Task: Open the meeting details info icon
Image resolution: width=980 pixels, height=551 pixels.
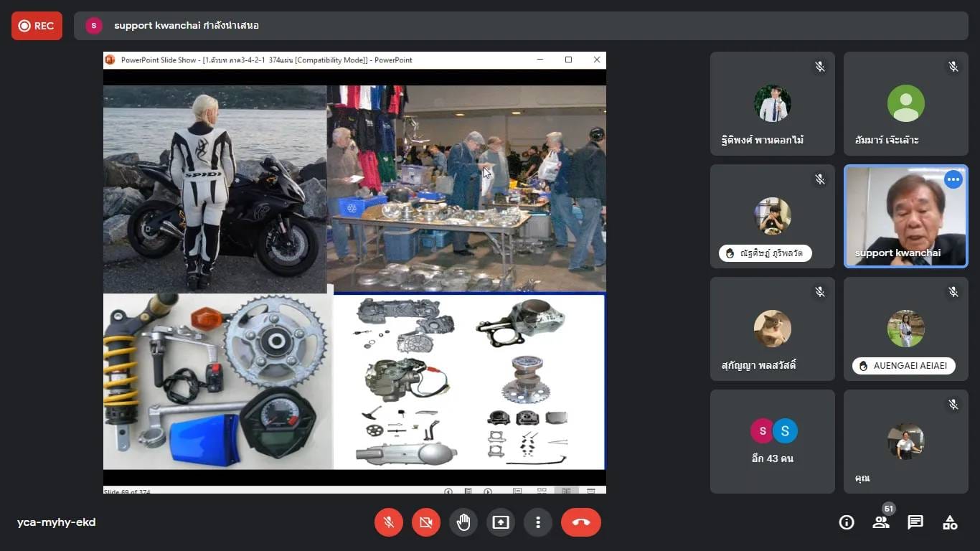Action: point(847,522)
